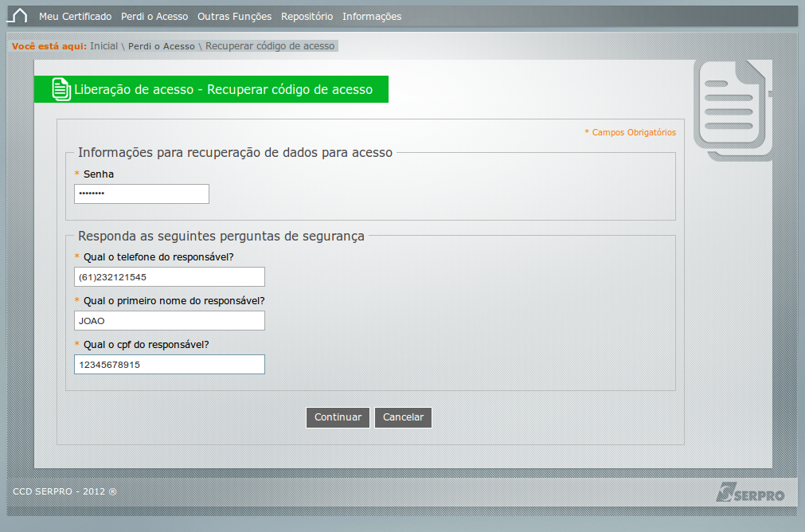The width and height of the screenshot is (805, 532).
Task: Open the Repositório menu
Action: click(307, 17)
